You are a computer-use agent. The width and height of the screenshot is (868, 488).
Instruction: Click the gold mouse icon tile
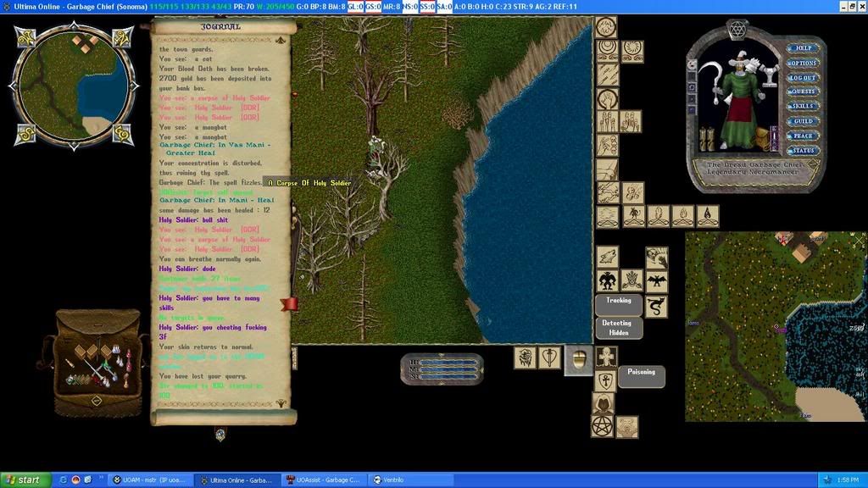tap(578, 359)
